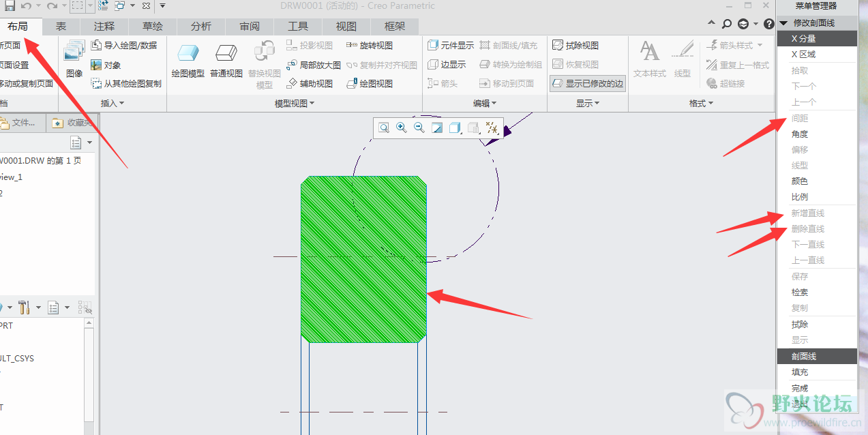Image resolution: width=868 pixels, height=435 pixels.
Task: Click the 绘图视图 button
Action: 370,84
